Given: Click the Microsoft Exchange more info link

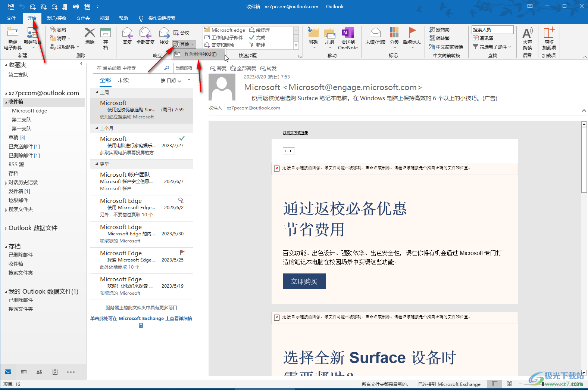Looking at the screenshot, I should pos(141,322).
